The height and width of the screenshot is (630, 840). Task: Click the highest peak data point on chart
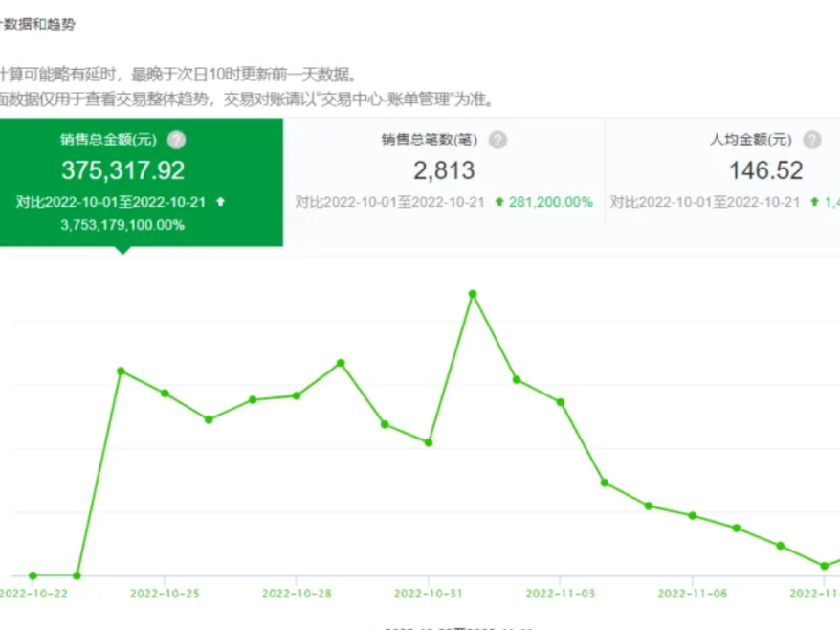[x=473, y=294]
